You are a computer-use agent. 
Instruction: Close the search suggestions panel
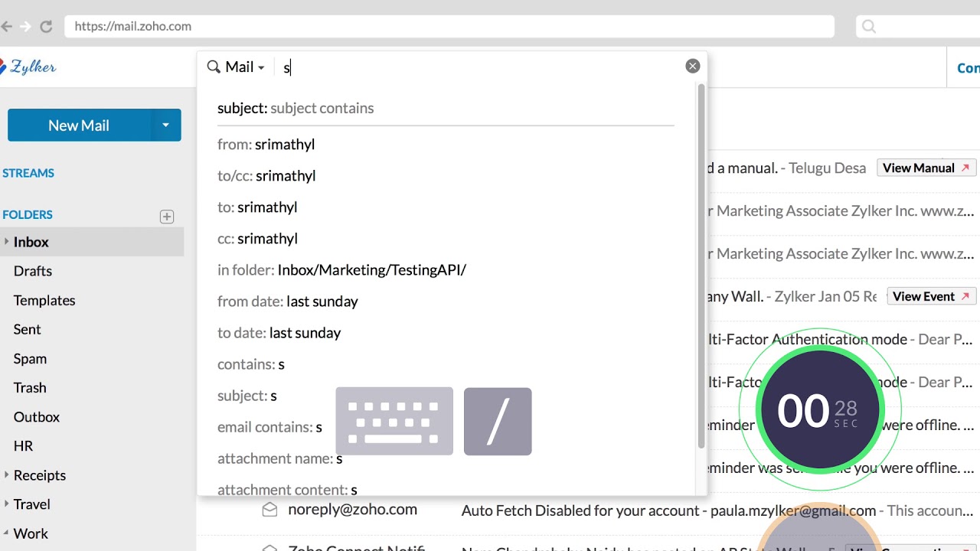coord(692,66)
